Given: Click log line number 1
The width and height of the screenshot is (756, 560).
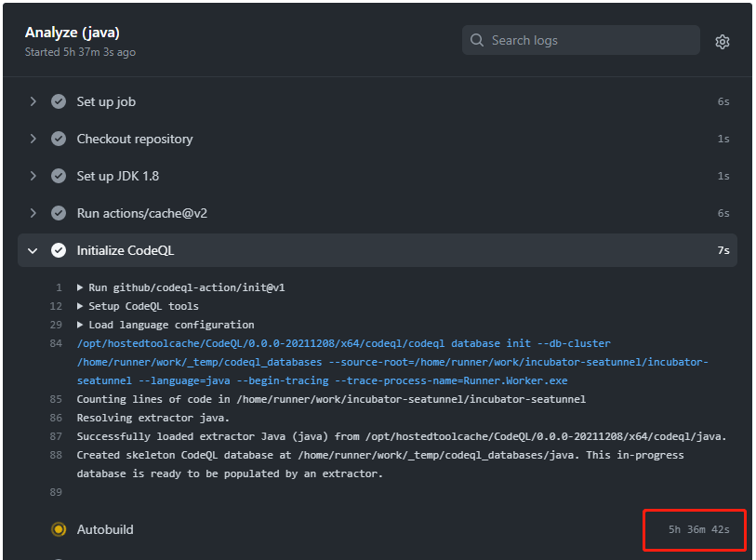Looking at the screenshot, I should point(59,288).
